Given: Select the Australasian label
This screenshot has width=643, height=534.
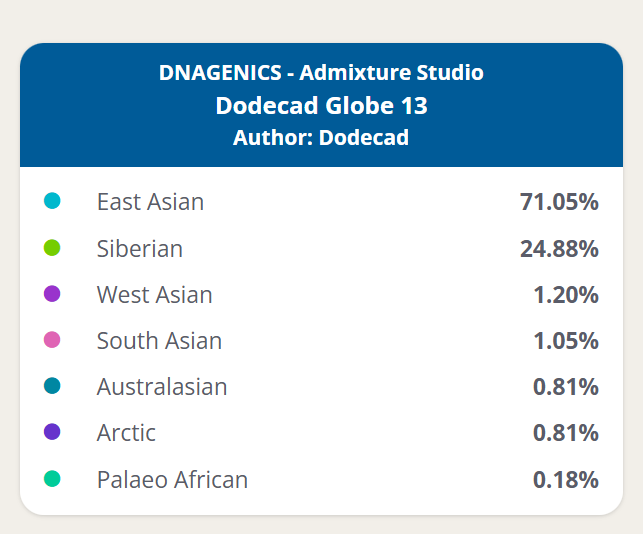Looking at the screenshot, I should (162, 387).
